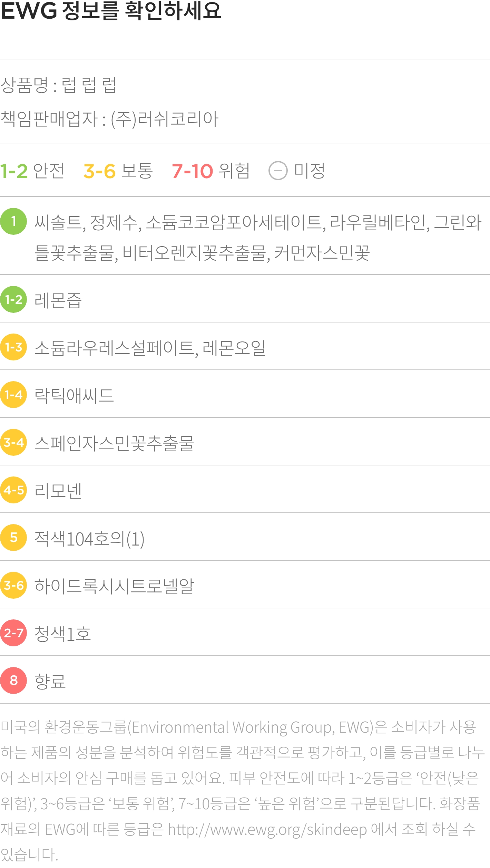490x868 pixels.
Task: Click the ingredient 적색104호의(1)
Action: point(89,539)
